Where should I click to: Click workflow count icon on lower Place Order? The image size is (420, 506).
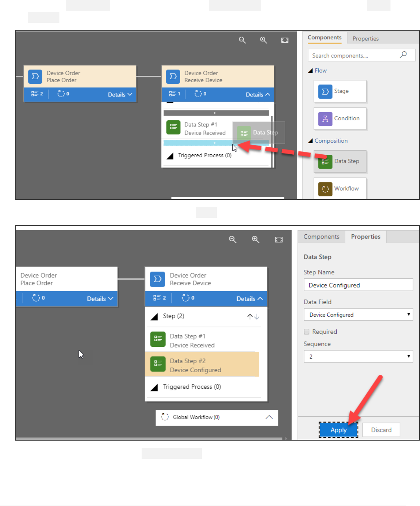(x=36, y=298)
